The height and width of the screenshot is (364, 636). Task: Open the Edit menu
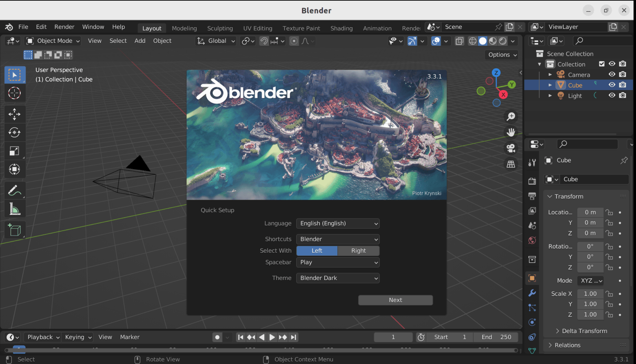41,27
